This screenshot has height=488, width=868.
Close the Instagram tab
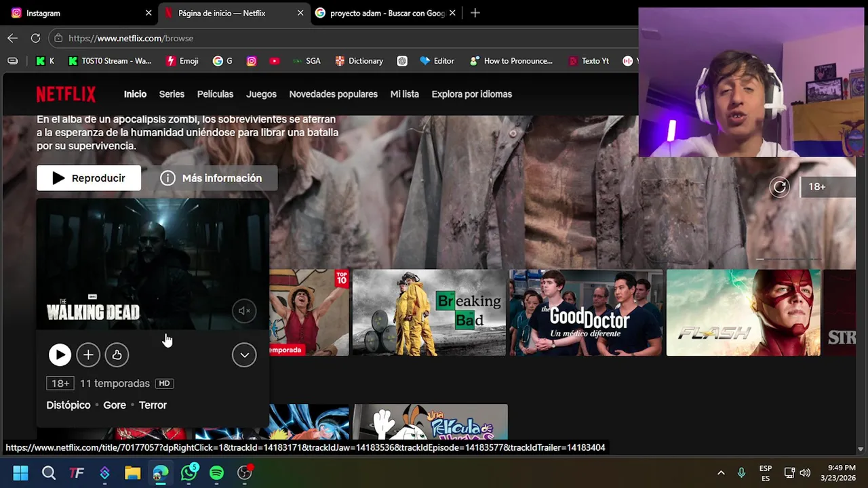149,13
